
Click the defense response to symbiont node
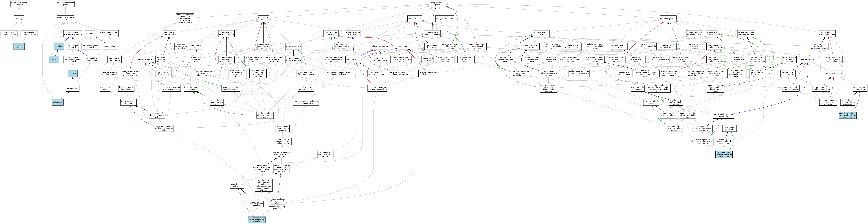click(126, 88)
